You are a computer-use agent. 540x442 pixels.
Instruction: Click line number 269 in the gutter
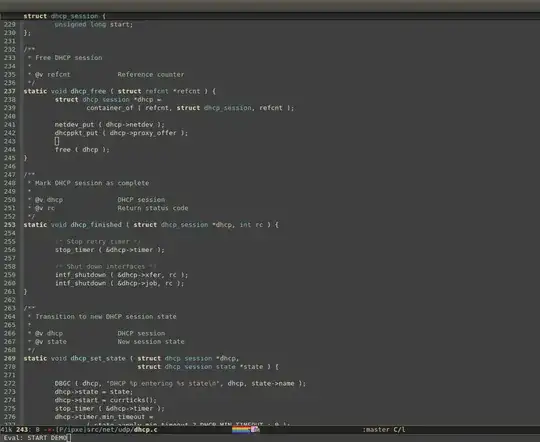click(x=10, y=358)
